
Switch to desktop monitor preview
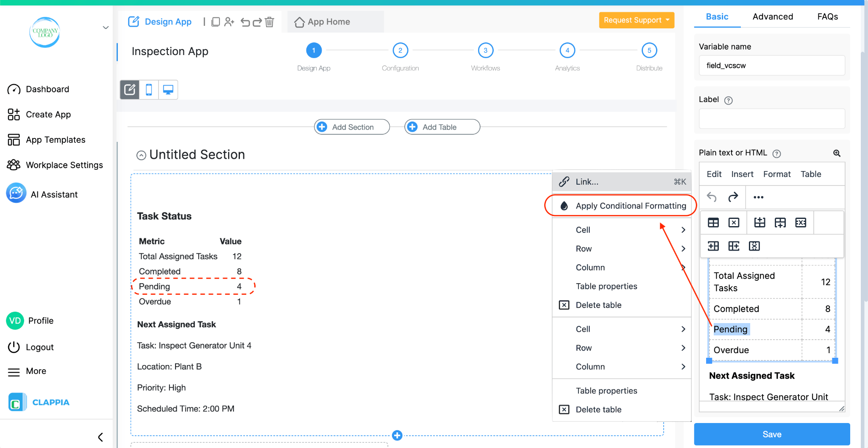[x=168, y=90]
